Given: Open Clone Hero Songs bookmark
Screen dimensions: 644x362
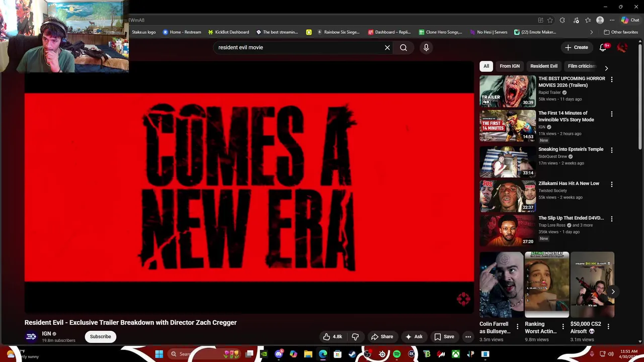Looking at the screenshot, I should tap(440, 32).
